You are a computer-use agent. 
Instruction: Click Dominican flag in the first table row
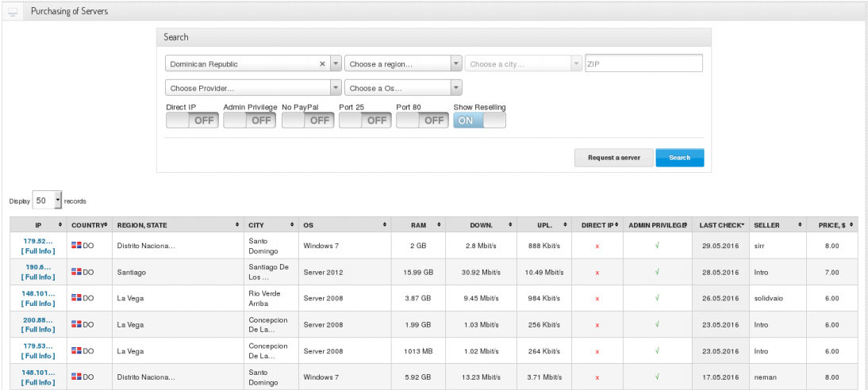(x=77, y=245)
